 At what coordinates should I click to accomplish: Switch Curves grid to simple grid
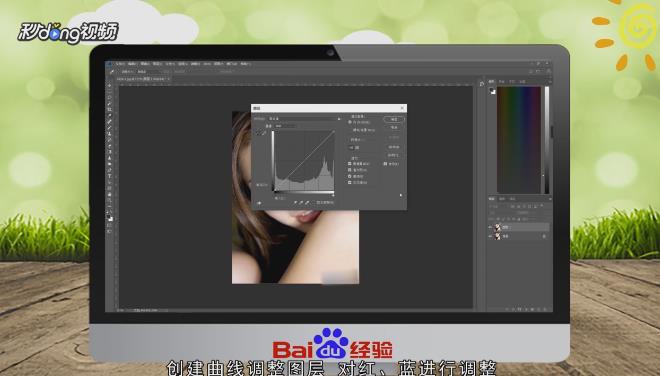[351, 148]
